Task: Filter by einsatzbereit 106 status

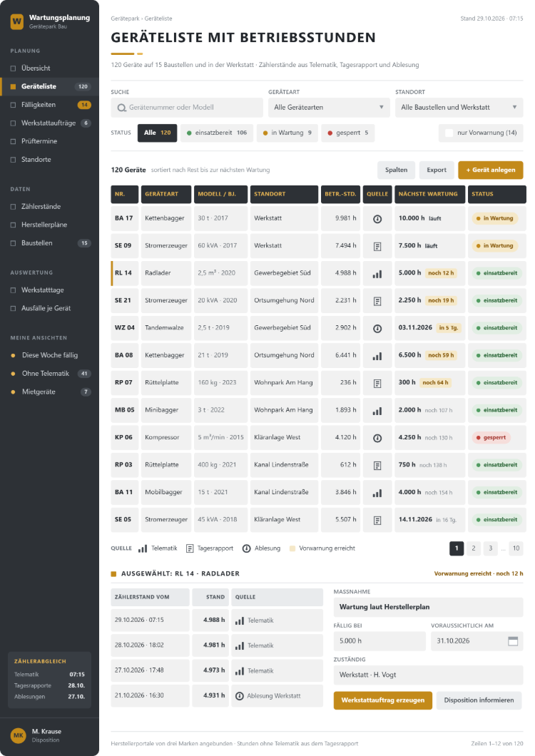Action: (217, 133)
